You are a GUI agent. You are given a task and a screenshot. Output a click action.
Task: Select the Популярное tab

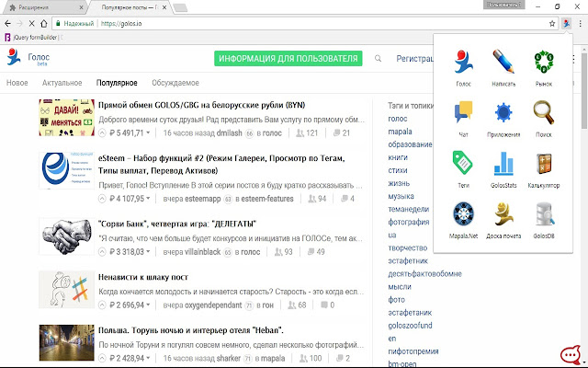coord(117,83)
